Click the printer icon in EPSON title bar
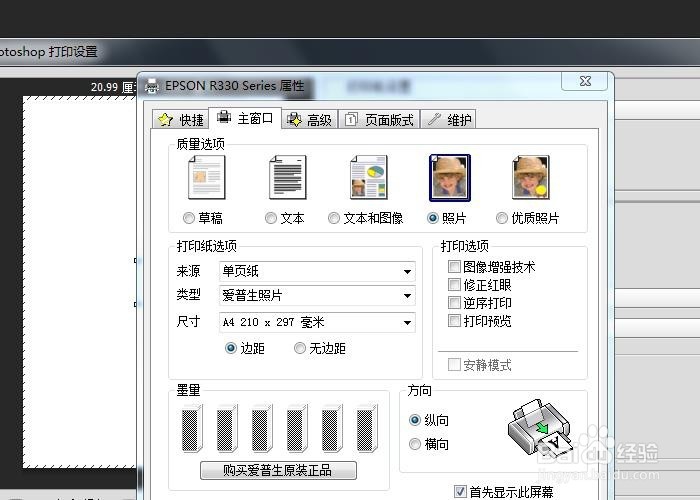The width and height of the screenshot is (700, 500). pos(152,86)
